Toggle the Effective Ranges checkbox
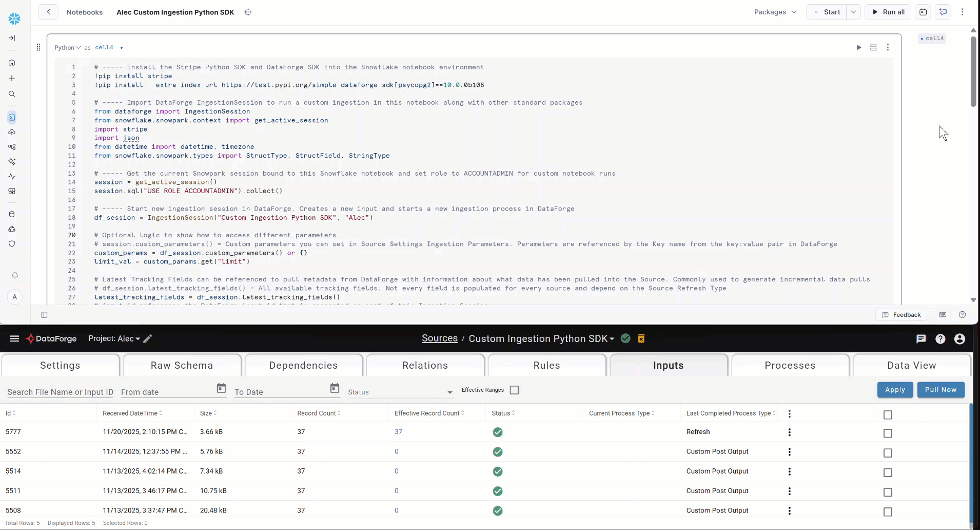Image resolution: width=980 pixels, height=530 pixels. [514, 390]
